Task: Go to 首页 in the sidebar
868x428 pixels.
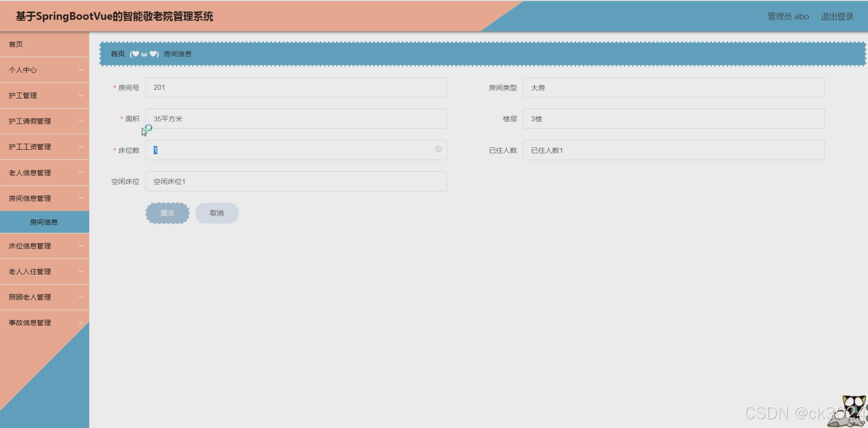Action: pyautogui.click(x=16, y=44)
